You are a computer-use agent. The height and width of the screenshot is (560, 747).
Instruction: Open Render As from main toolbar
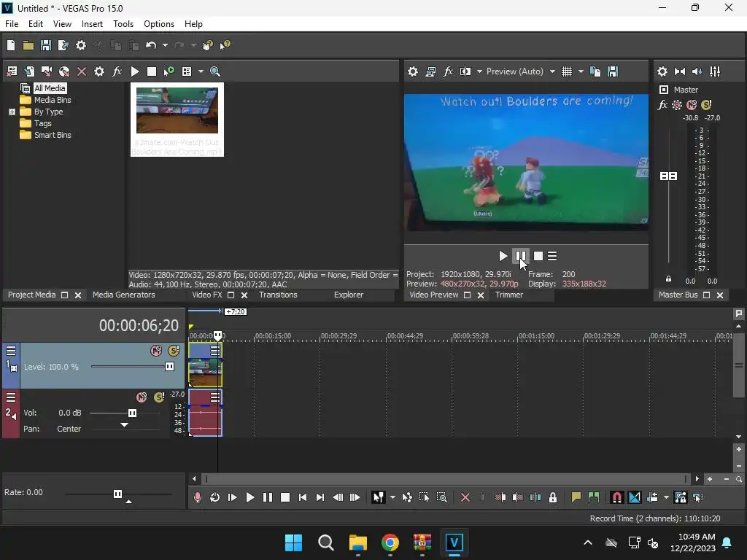click(x=63, y=45)
